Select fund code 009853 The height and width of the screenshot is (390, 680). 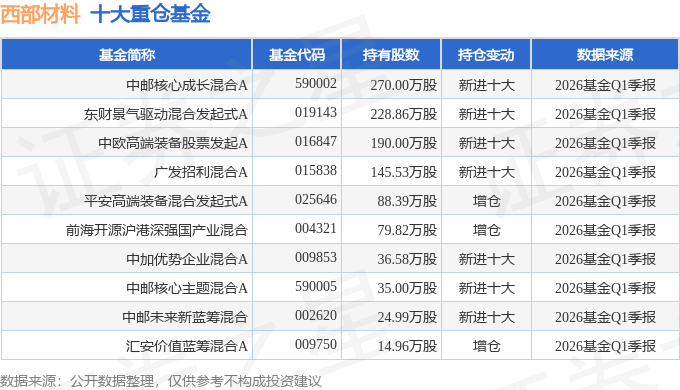[316, 257]
